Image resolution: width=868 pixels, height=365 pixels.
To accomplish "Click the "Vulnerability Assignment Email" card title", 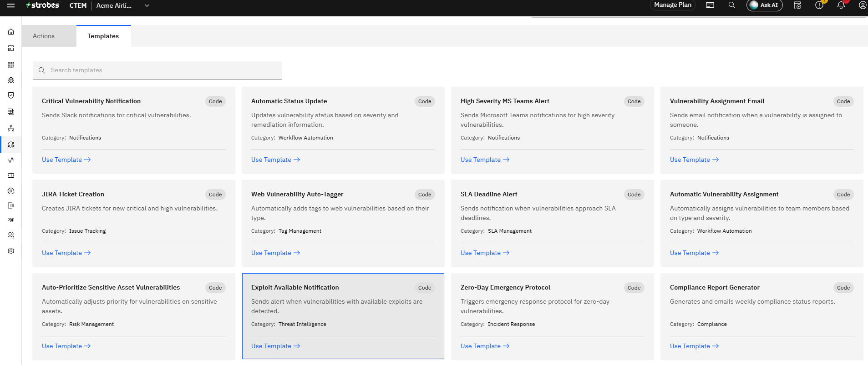I will [717, 101].
